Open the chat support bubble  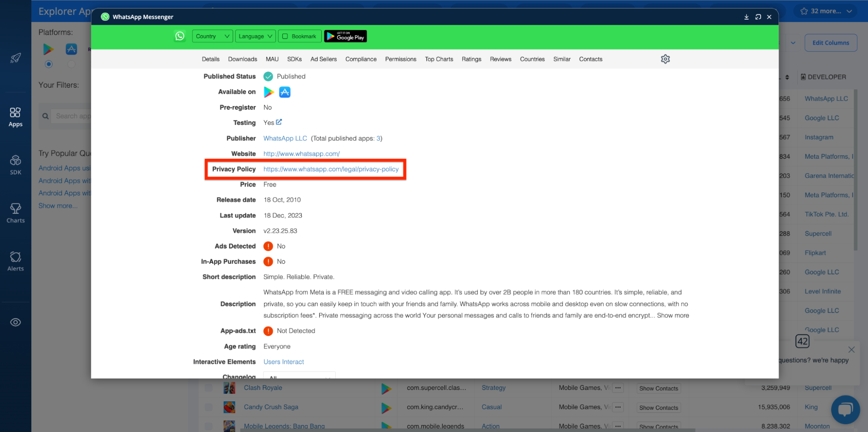(845, 409)
